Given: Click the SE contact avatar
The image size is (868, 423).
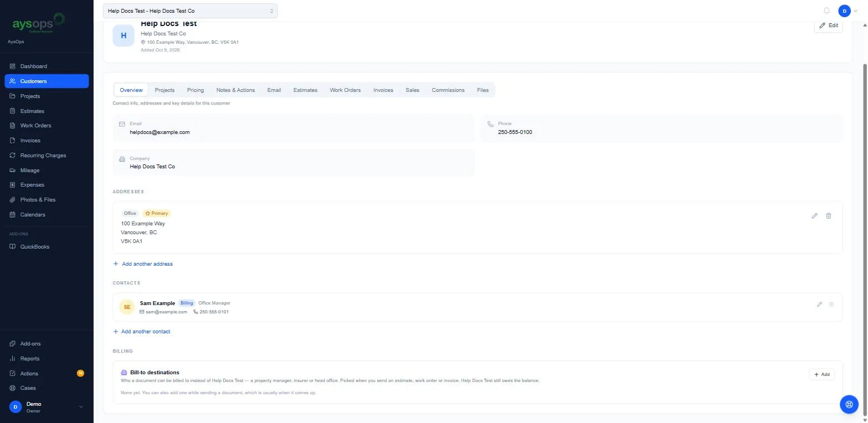Looking at the screenshot, I should pos(127,307).
